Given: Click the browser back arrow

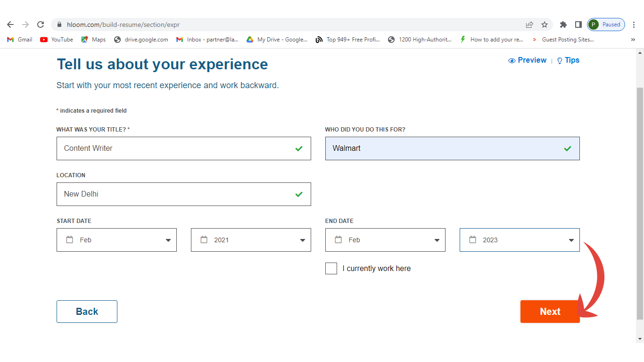Looking at the screenshot, I should coord(10,25).
